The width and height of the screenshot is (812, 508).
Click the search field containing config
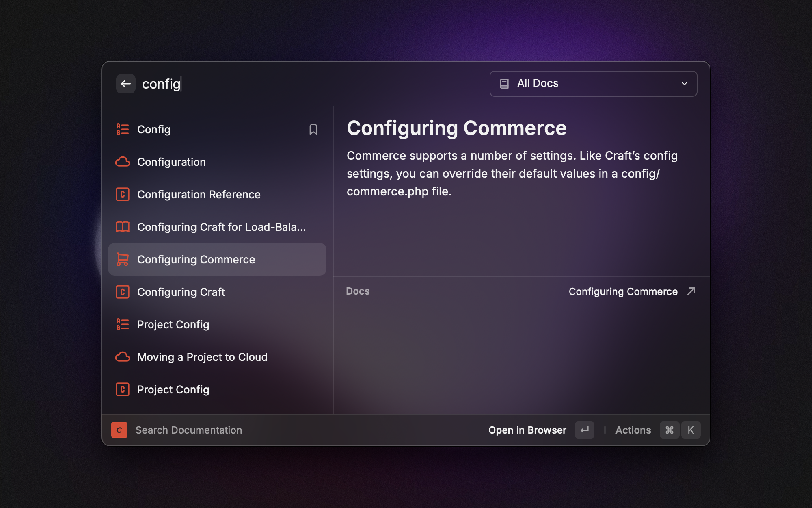tap(284, 84)
